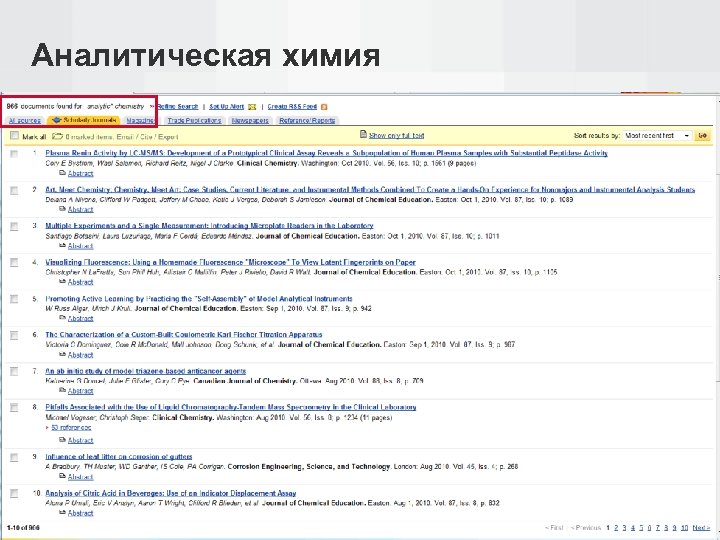720x540 pixels.
Task: Switch to the Magazines tab
Action: 141,120
